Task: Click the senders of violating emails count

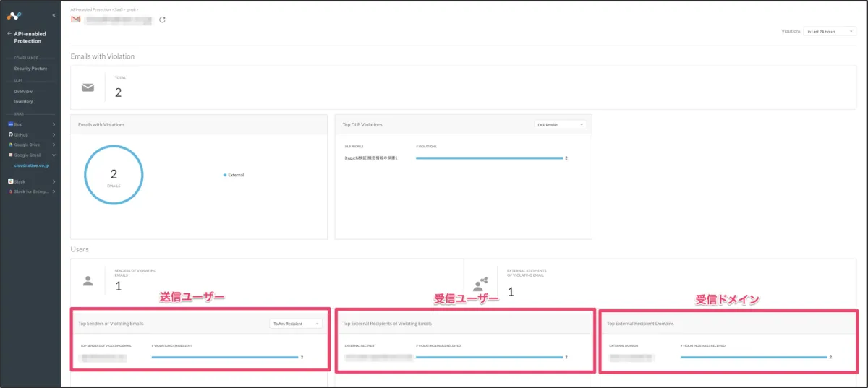Action: pyautogui.click(x=119, y=286)
